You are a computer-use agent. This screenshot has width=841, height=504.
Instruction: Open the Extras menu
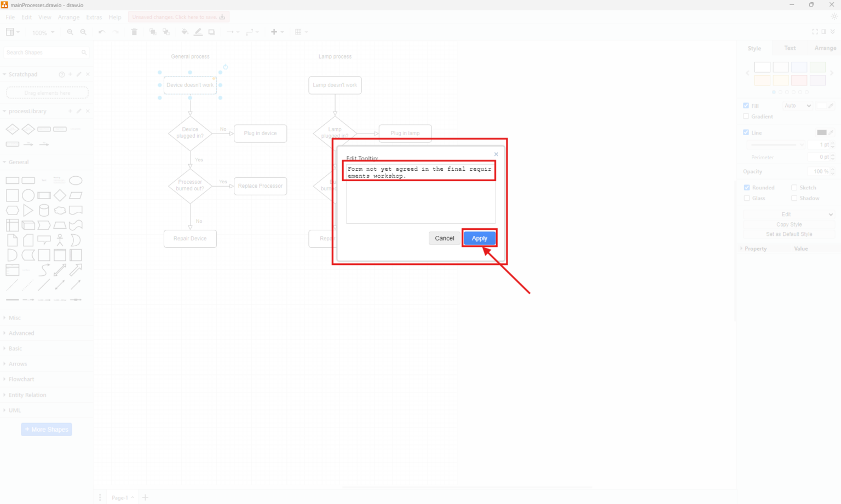pyautogui.click(x=94, y=17)
